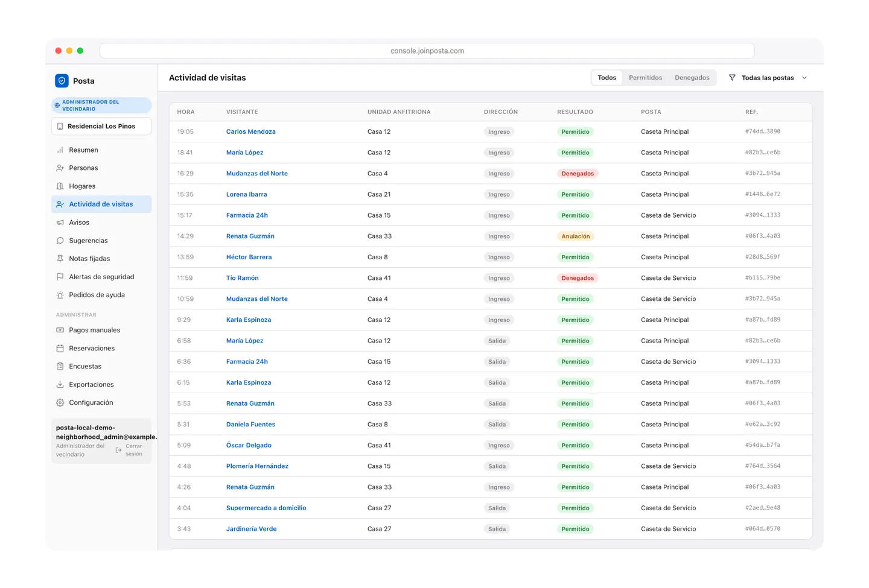Open the Todas las postas dropdown chevron
The height and width of the screenshot is (588, 869).
coord(804,78)
